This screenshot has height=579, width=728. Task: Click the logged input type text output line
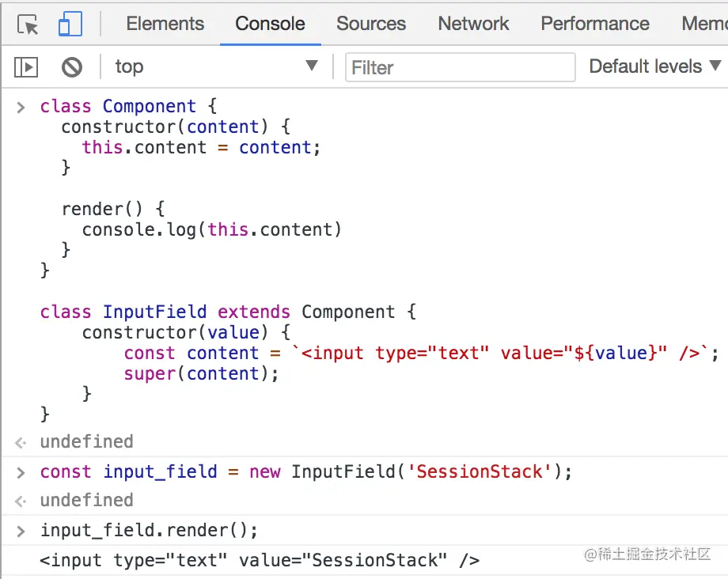260,560
